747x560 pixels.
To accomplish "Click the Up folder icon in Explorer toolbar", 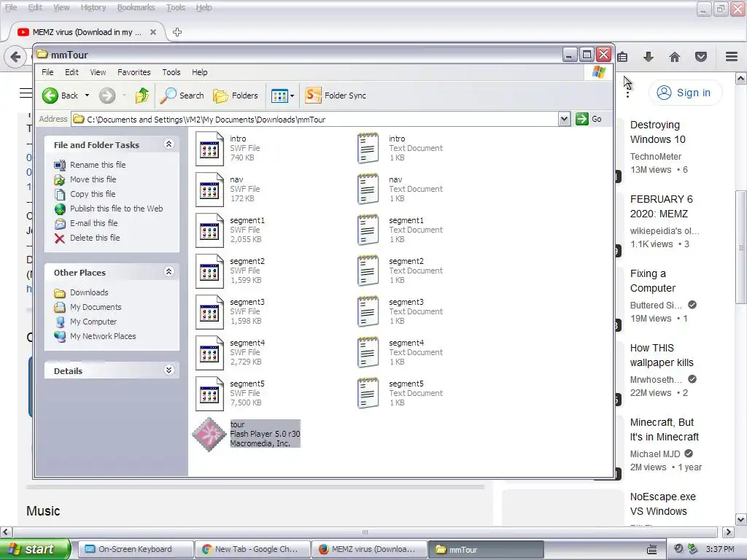I will (142, 96).
